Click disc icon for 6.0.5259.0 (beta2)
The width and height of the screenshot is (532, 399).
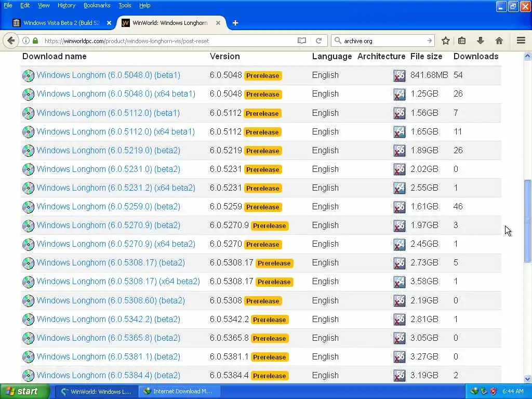click(x=28, y=207)
